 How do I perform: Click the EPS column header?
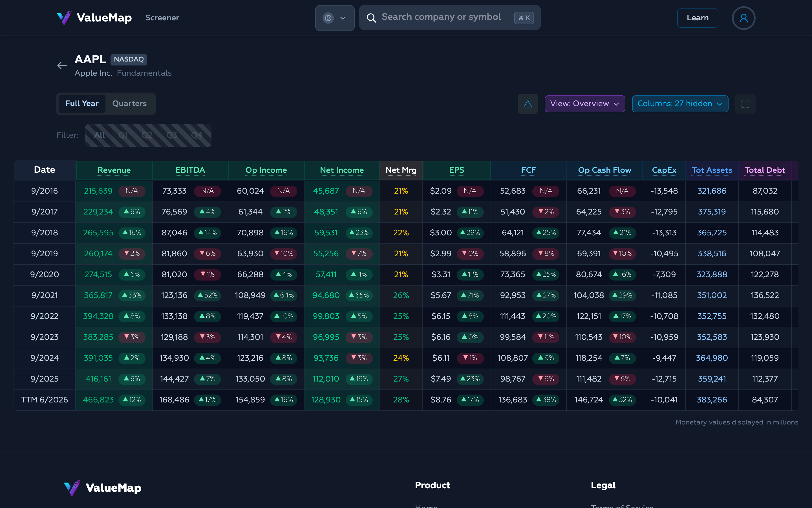click(x=457, y=170)
